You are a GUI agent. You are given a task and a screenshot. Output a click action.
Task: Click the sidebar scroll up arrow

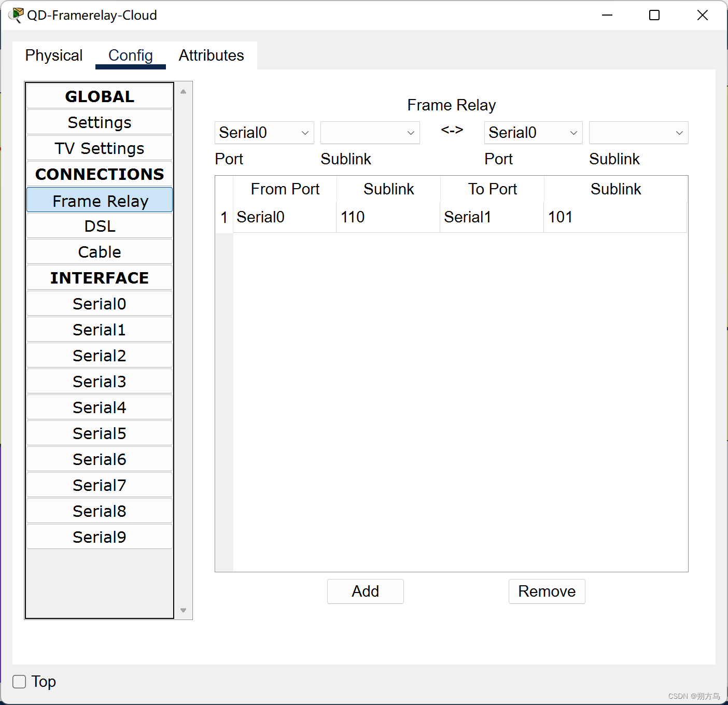tap(183, 91)
